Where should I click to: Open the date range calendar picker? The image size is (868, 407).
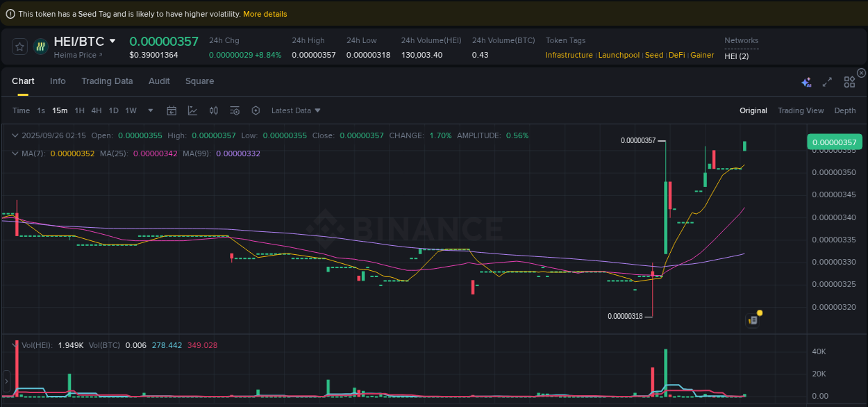coord(172,110)
